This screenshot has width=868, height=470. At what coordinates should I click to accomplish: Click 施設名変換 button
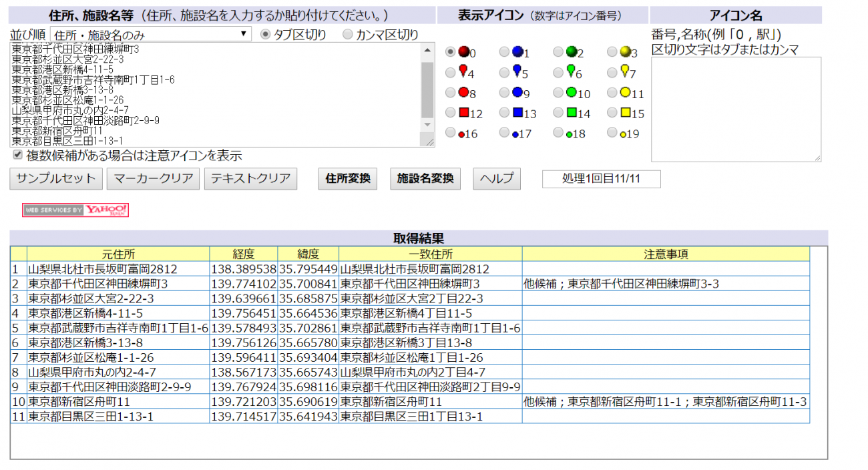[x=425, y=178]
